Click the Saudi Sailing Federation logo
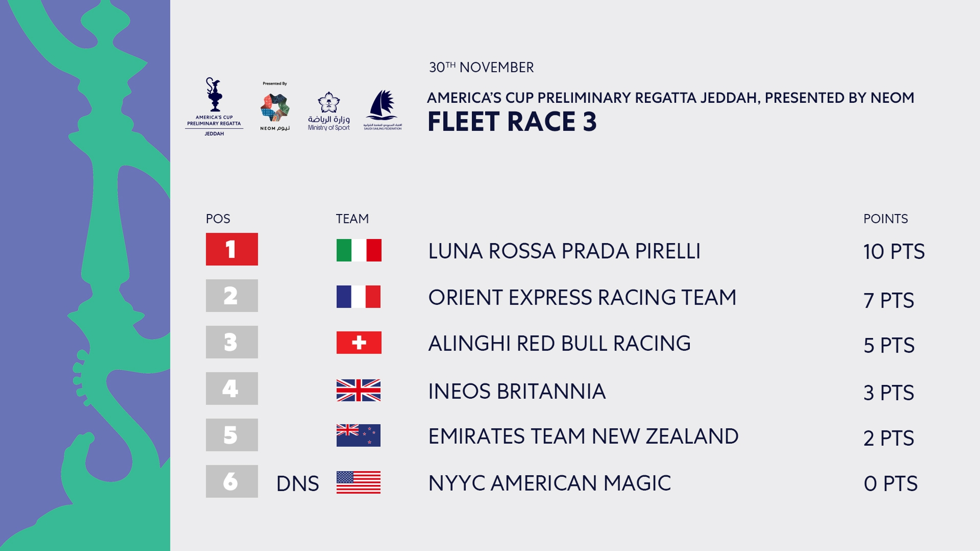980x551 pixels. coord(383,110)
